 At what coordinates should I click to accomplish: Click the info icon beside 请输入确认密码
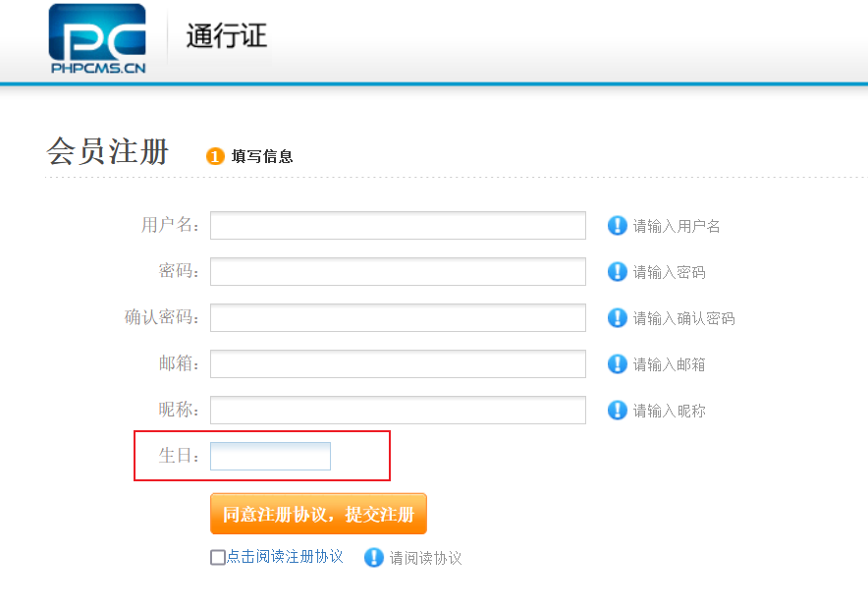(x=617, y=318)
